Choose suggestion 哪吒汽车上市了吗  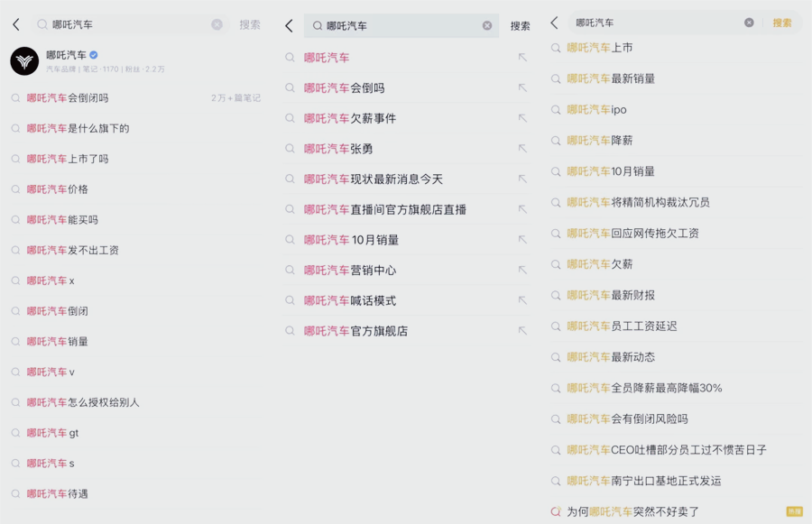[68, 159]
